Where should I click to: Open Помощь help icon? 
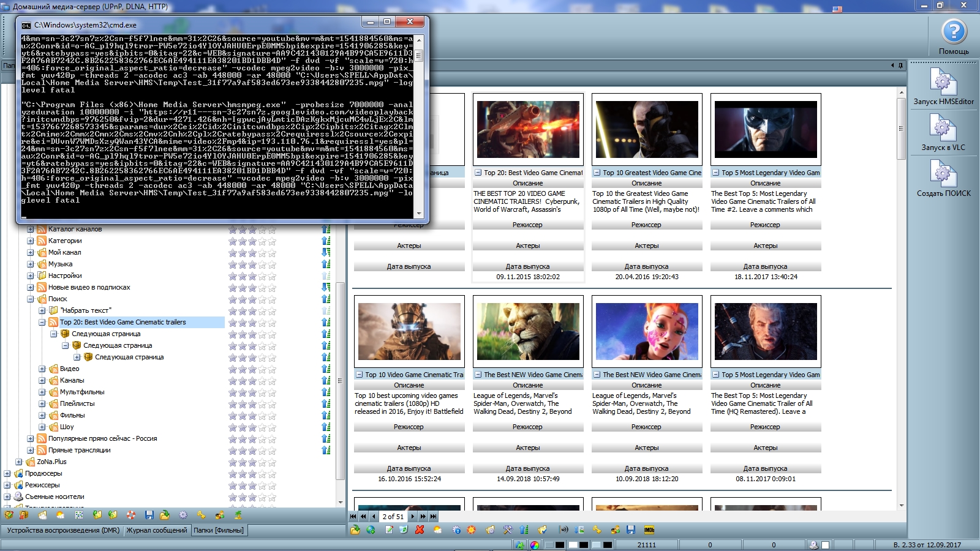click(x=954, y=32)
